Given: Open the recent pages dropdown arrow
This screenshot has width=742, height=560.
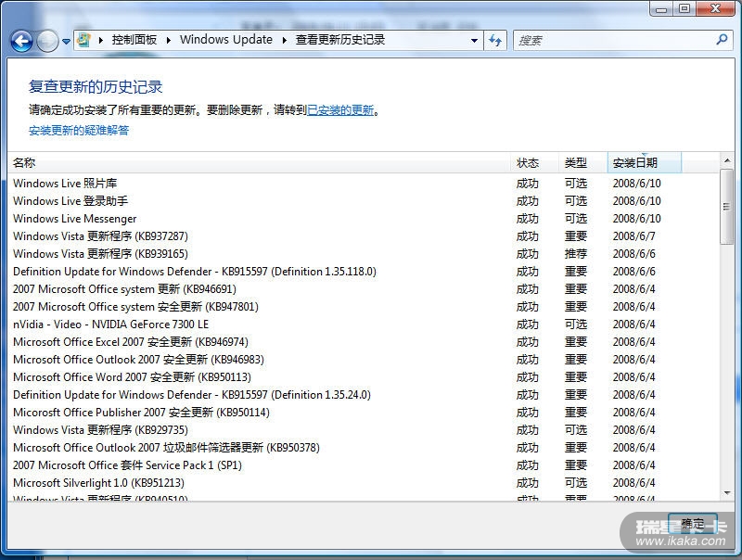Looking at the screenshot, I should click(x=66, y=42).
